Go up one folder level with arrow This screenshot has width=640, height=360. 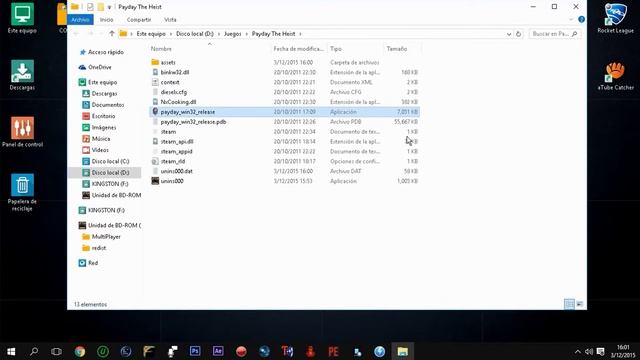[x=111, y=34]
